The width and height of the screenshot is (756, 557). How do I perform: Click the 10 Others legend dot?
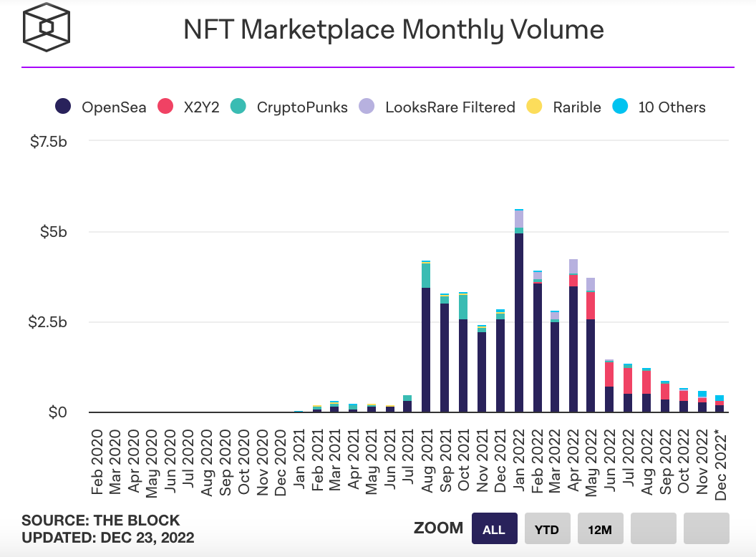(x=620, y=106)
